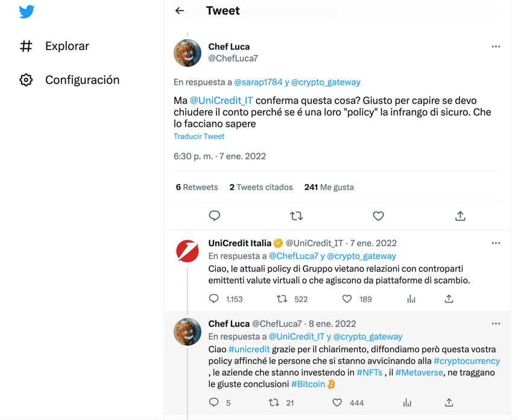This screenshot has height=420, width=518.
Task: Like the main tweet with heart icon
Action: [x=378, y=216]
